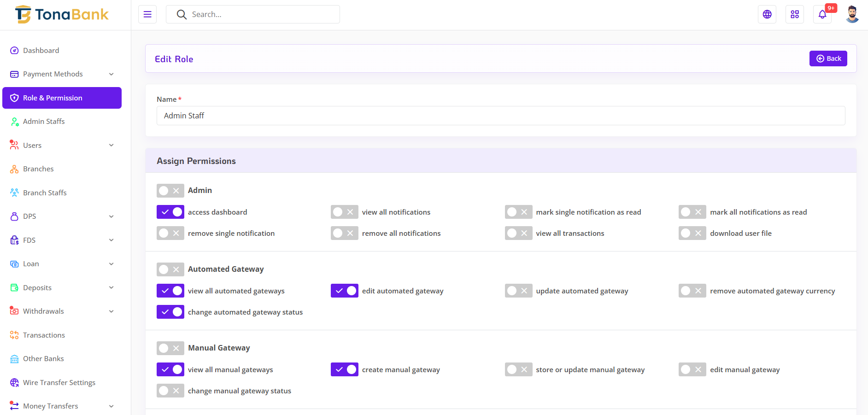
Task: Disable the access dashboard toggle
Action: tap(170, 212)
